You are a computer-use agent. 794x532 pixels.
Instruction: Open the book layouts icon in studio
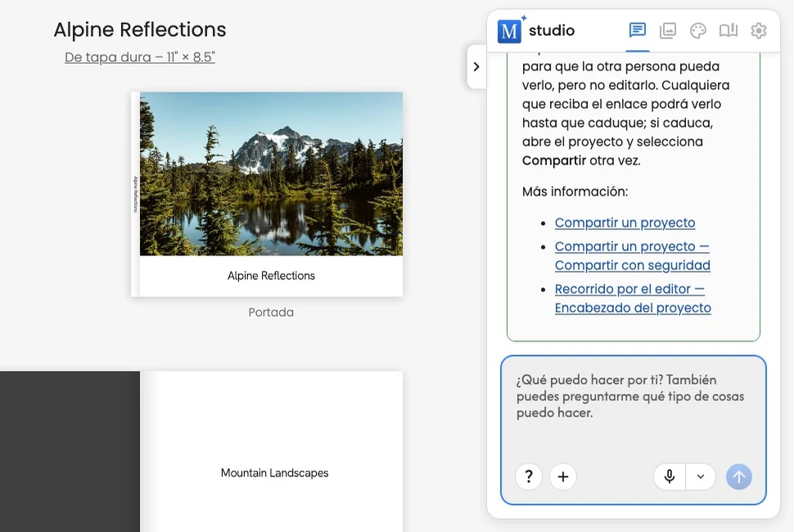coord(729,30)
